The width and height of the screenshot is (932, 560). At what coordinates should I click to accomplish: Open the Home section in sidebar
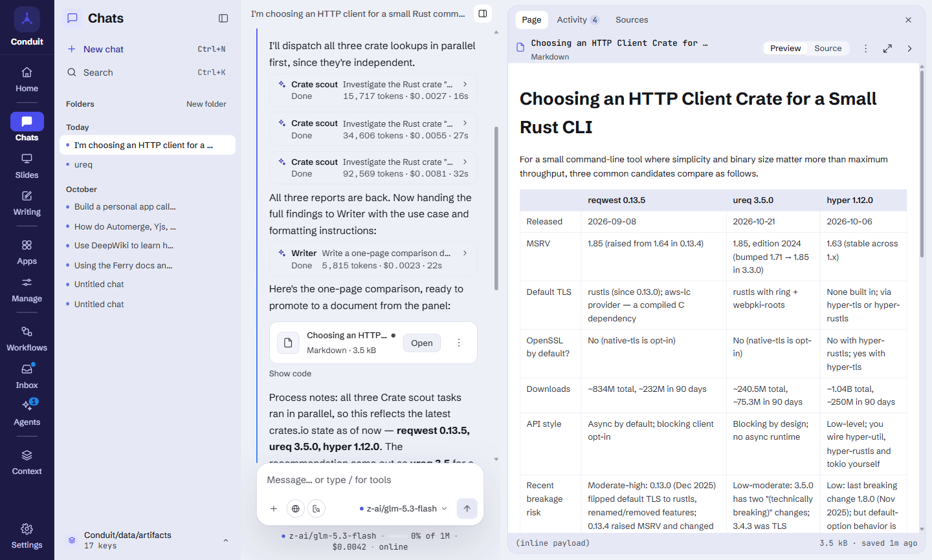[x=27, y=80]
